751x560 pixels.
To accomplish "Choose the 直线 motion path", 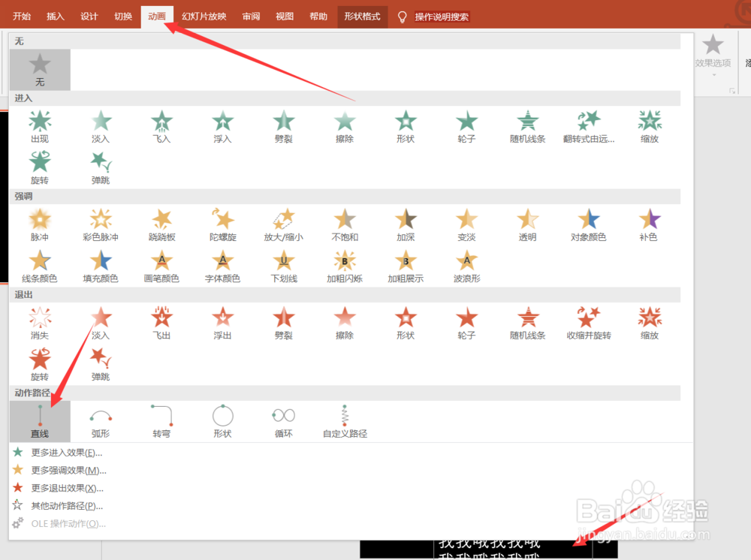I will click(x=40, y=421).
